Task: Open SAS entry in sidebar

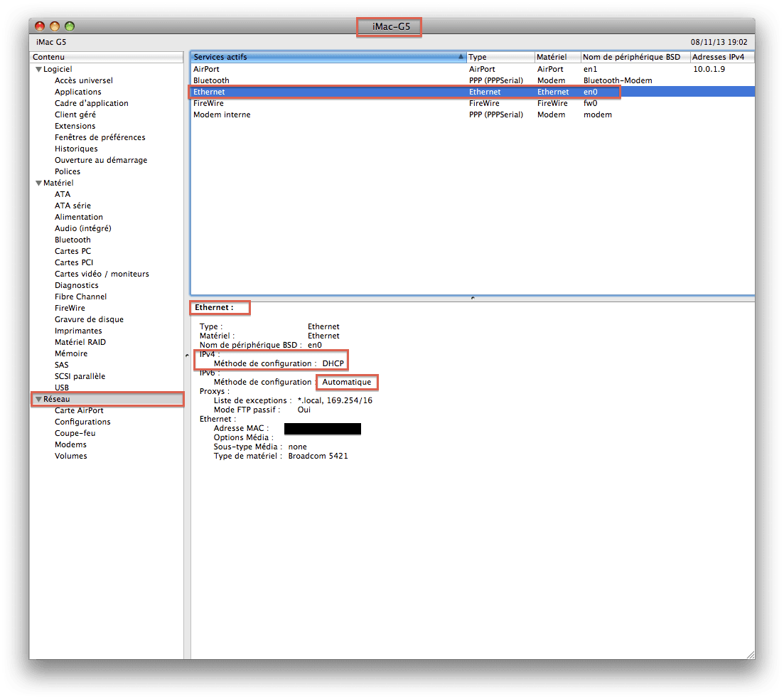Action: coord(62,365)
